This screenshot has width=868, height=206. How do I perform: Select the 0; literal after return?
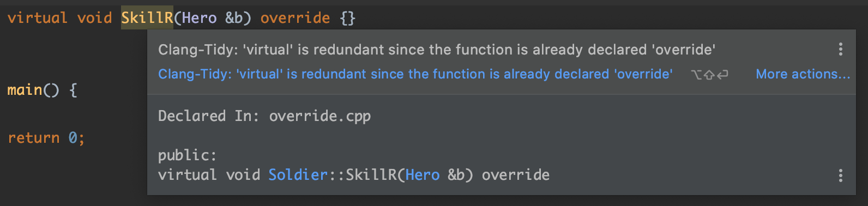click(76, 138)
